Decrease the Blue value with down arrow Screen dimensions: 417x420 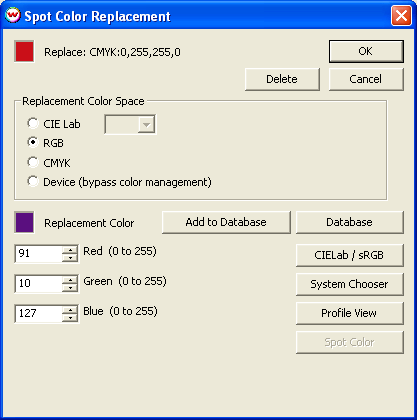(x=70, y=318)
